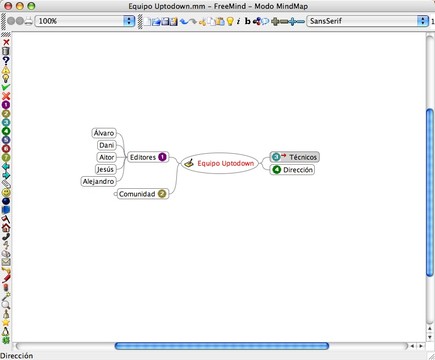This screenshot has width=435, height=360.
Task: Select the Editores node
Action: coord(148,157)
